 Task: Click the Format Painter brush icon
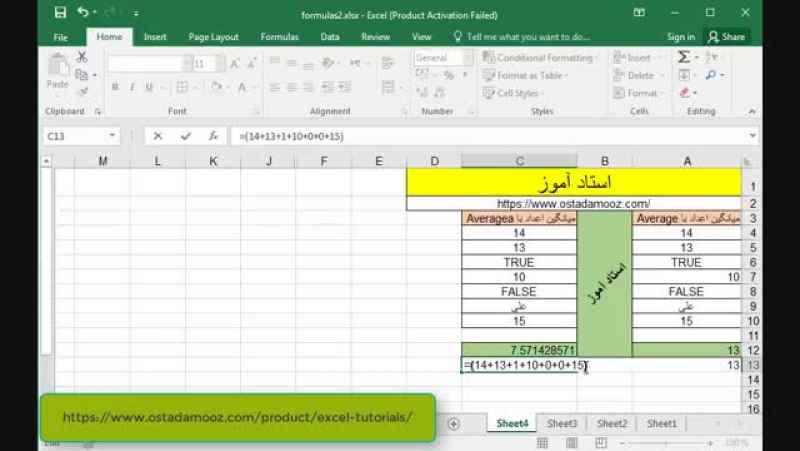(x=82, y=92)
